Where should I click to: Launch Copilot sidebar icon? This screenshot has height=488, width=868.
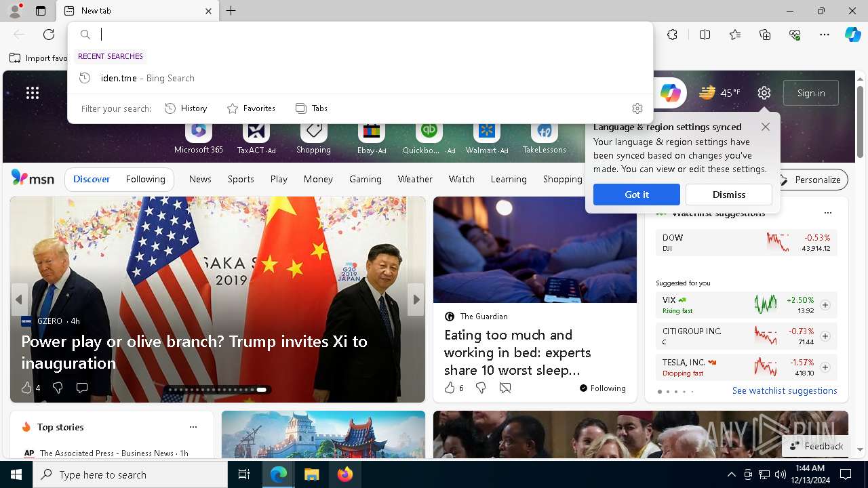coord(852,35)
